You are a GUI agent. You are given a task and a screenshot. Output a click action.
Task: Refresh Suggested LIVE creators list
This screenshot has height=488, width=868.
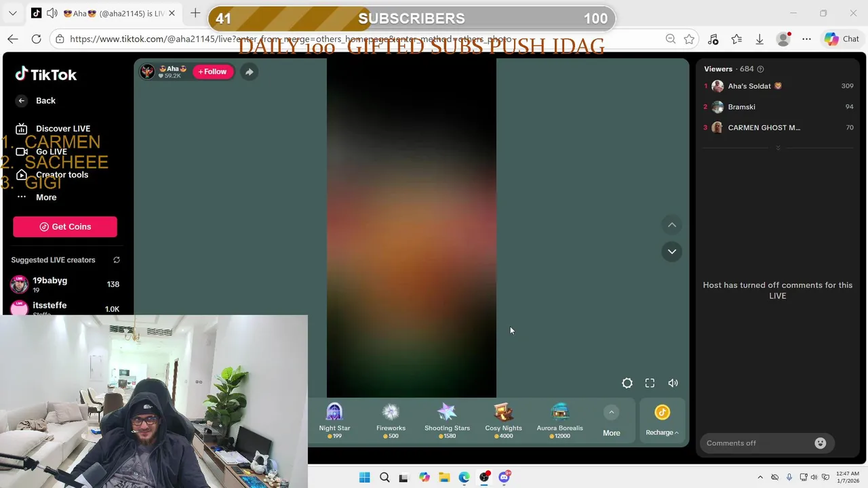[117, 260]
